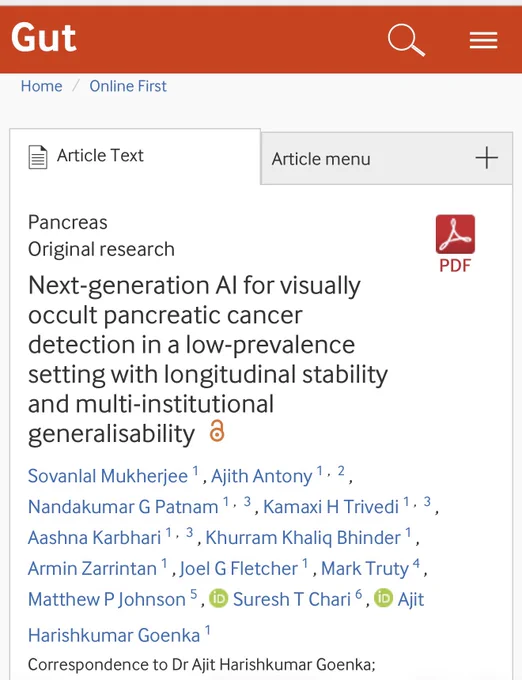This screenshot has width=522, height=680.
Task: Click the Article Text document icon
Action: point(38,157)
